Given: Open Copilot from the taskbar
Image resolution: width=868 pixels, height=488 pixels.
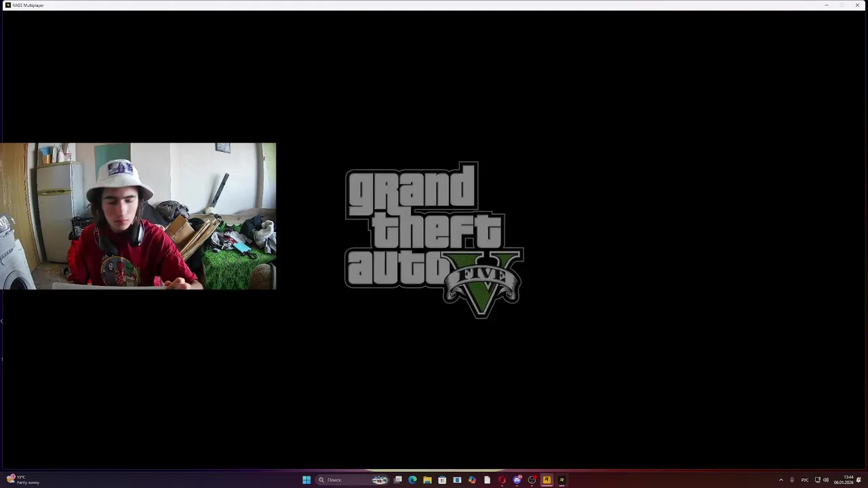Looking at the screenshot, I should (472, 480).
